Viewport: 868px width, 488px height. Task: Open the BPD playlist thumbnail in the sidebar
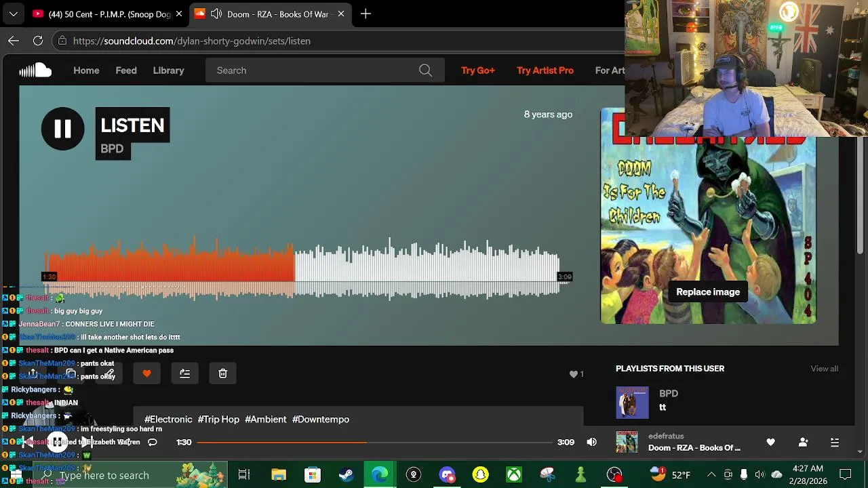(632, 403)
